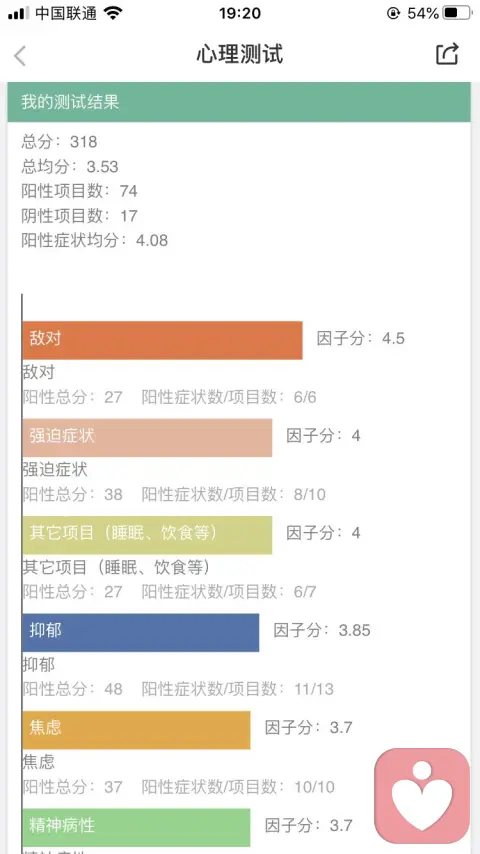Tap the battery icon in status bar
Image resolution: width=480 pixels, height=854 pixels.
457,13
